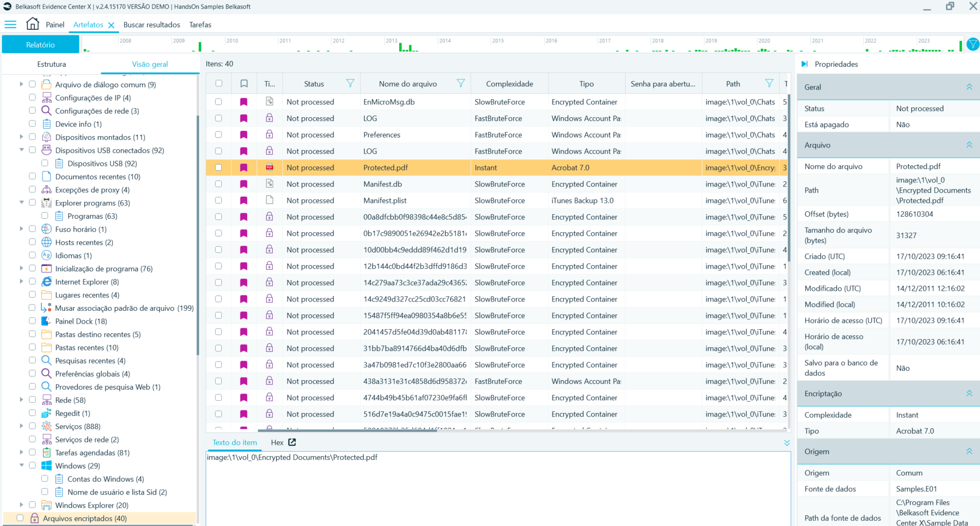Collapse the Arquivo properties section
This screenshot has height=526, width=980.
[969, 145]
